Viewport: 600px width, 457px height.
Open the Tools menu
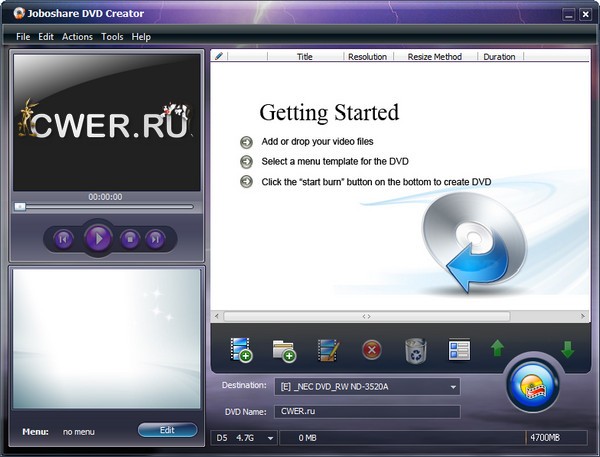click(x=112, y=37)
